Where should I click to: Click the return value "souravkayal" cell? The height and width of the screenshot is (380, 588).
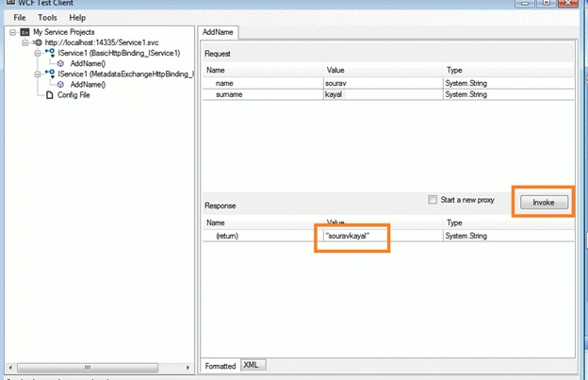pos(383,236)
